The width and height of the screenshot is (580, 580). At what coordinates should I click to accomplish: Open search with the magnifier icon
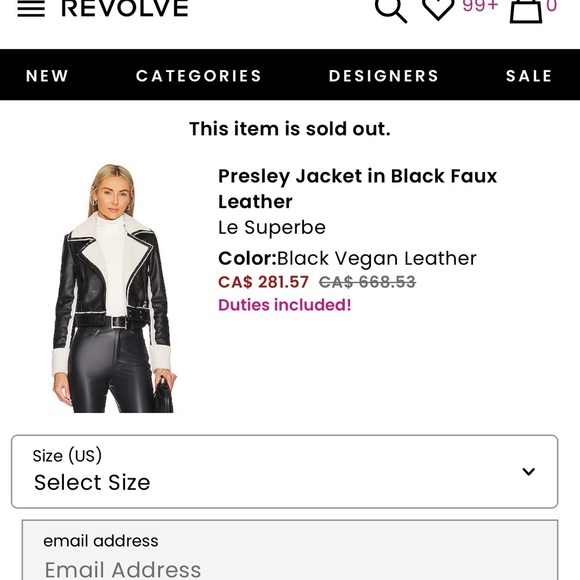tap(391, 10)
